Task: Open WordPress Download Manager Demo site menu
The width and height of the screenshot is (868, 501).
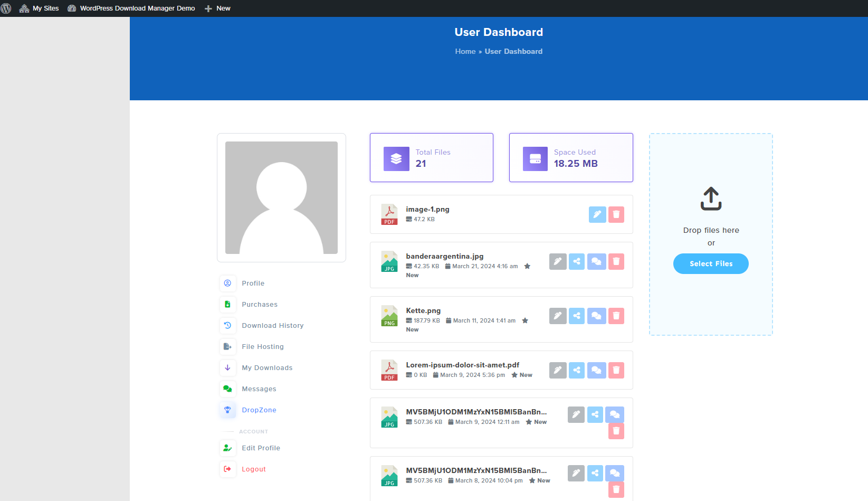Action: 131,8
